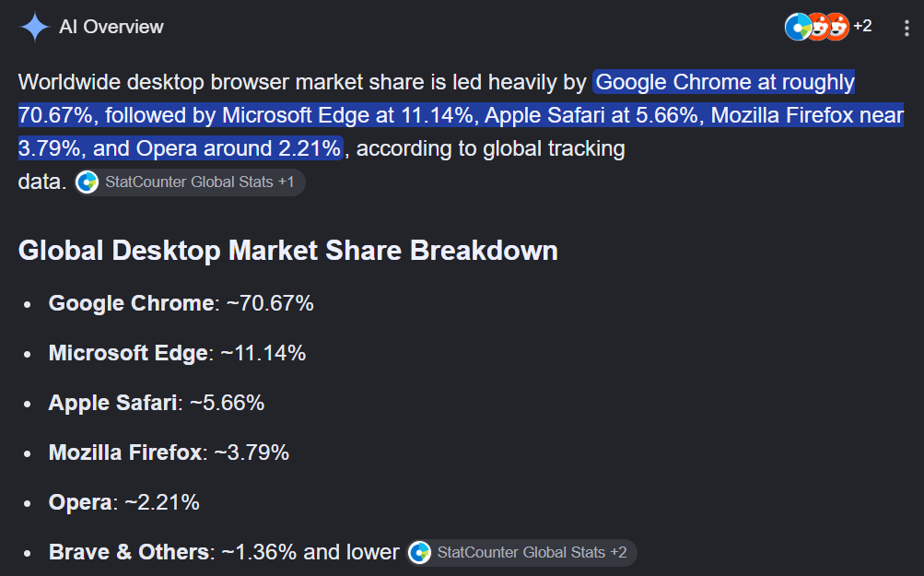Open the 'StatCounter Global Stats +1' source chip

[190, 182]
